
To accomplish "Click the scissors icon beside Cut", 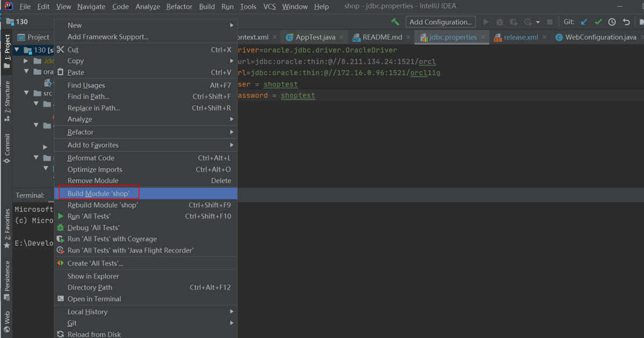I will pos(61,49).
